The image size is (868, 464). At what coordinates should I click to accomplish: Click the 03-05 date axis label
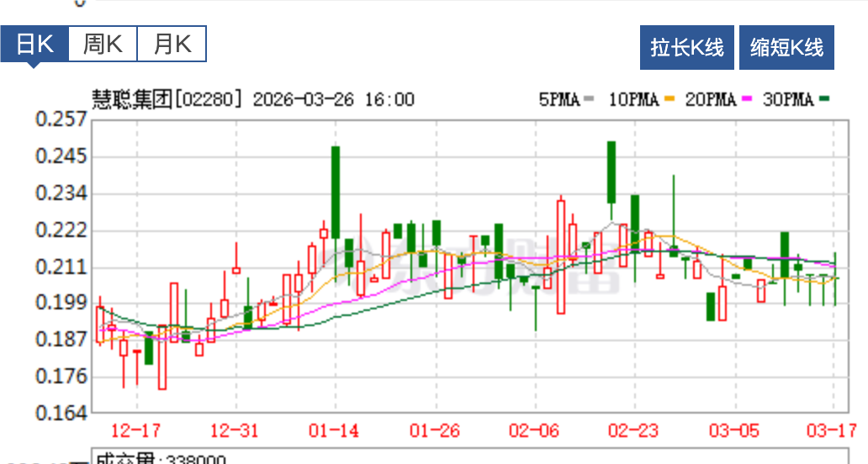point(734,430)
